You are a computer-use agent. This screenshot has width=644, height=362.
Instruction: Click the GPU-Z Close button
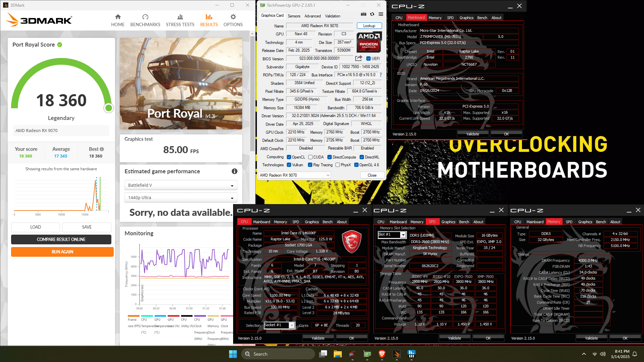coord(372,175)
